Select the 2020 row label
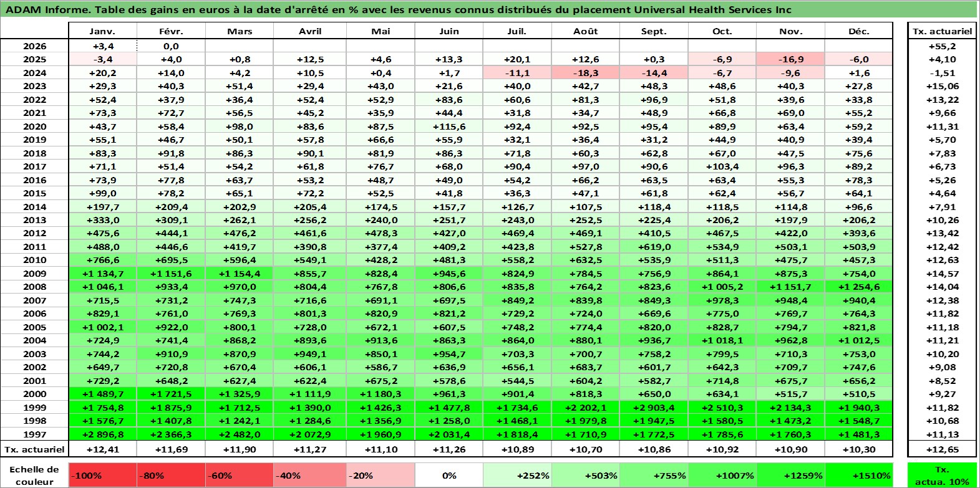 coord(34,127)
